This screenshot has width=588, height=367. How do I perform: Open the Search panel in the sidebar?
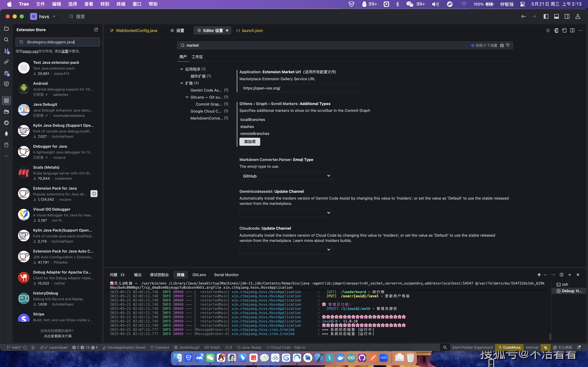pyautogui.click(x=6, y=40)
